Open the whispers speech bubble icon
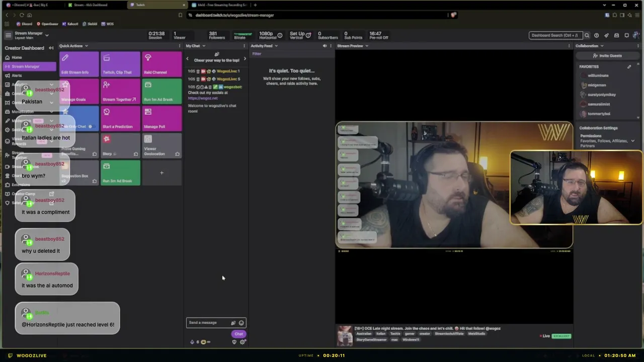 (626, 35)
